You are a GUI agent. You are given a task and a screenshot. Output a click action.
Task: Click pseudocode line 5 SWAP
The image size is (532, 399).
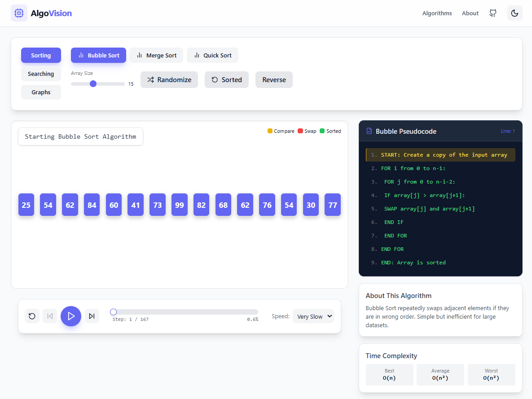point(440,209)
